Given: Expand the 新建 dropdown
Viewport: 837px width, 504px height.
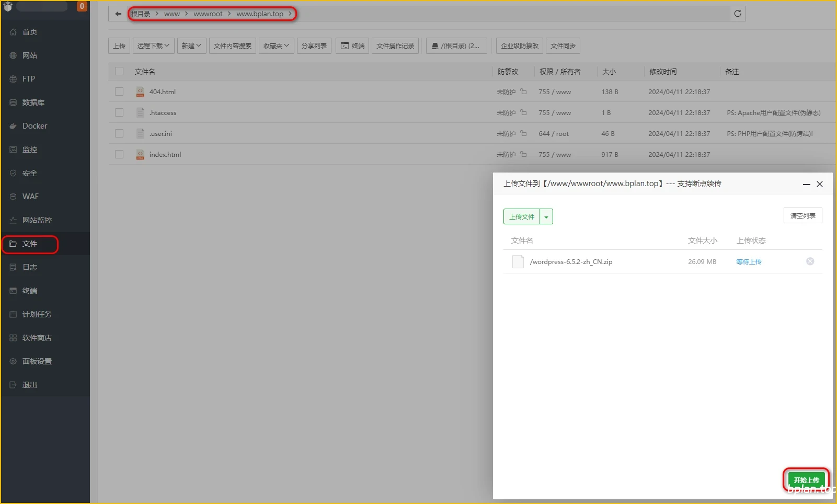Looking at the screenshot, I should coord(191,46).
